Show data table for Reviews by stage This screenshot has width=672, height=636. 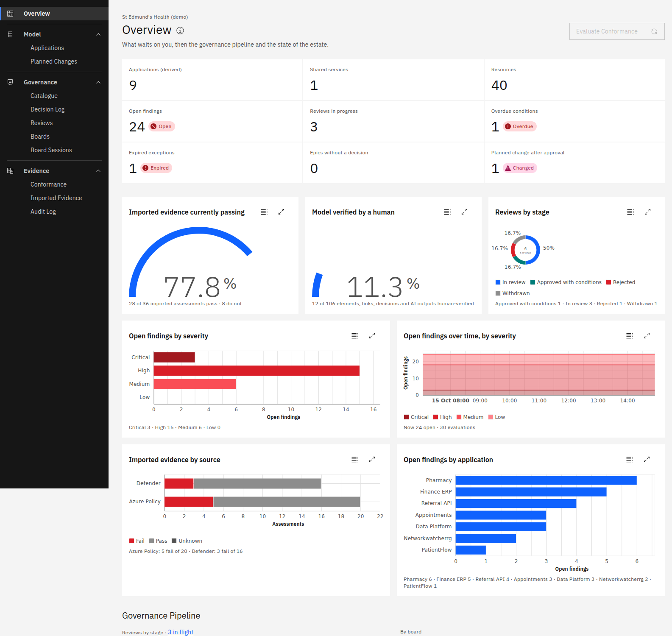630,212
